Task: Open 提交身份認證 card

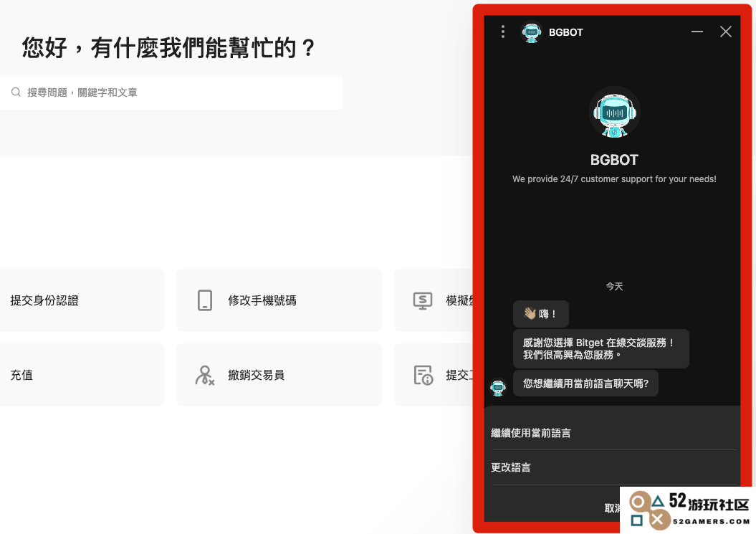Action: [82, 300]
